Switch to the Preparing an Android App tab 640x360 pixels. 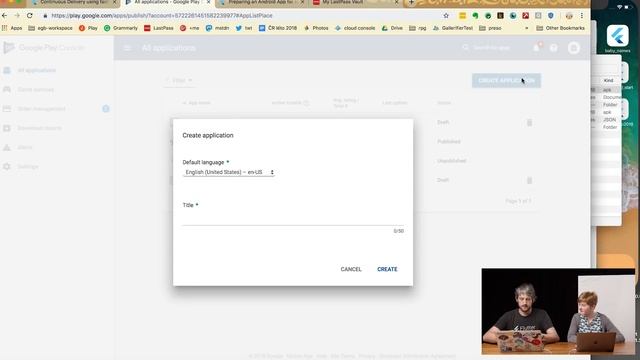pos(261,2)
